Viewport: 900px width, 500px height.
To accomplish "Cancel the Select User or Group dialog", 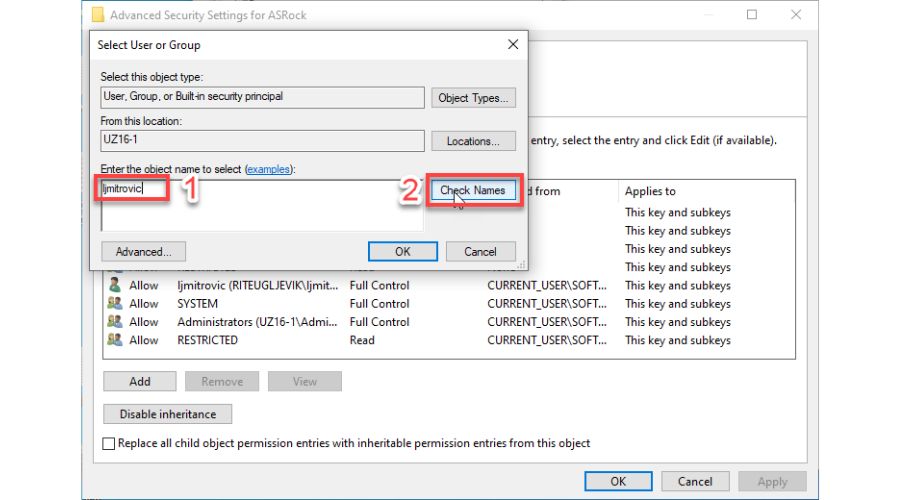I will (x=480, y=251).
